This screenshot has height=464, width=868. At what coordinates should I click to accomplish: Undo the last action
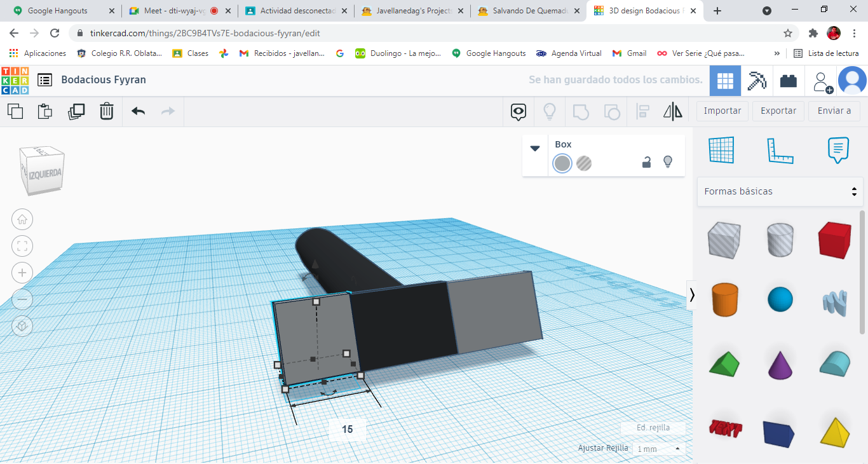(x=138, y=111)
